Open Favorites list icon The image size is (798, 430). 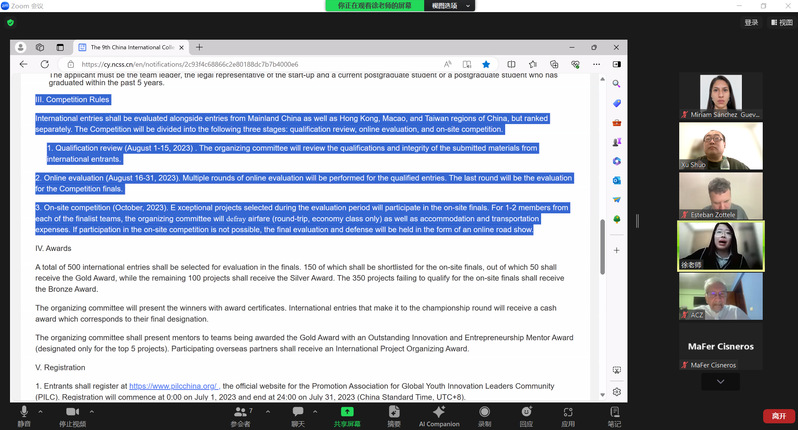(x=533, y=64)
